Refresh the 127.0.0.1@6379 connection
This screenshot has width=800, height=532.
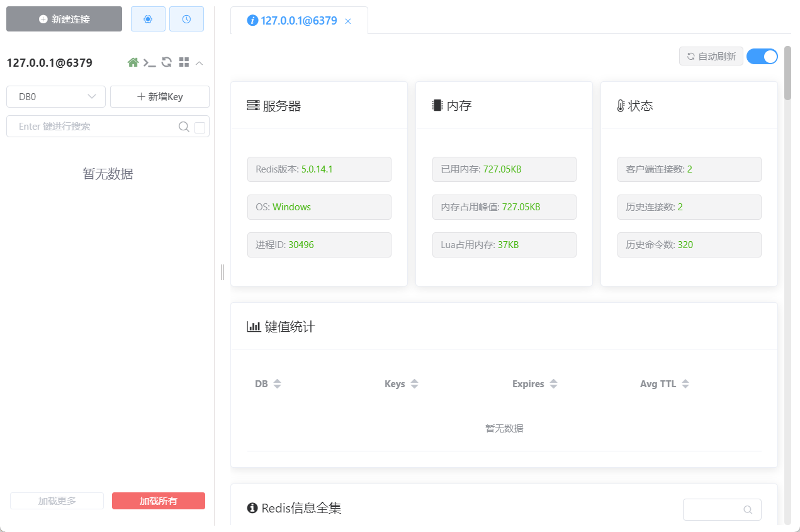[167, 62]
